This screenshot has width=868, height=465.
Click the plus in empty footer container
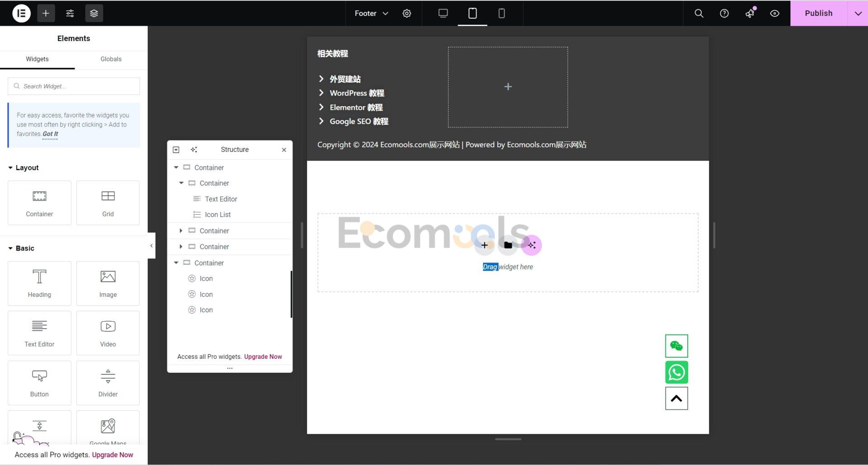pos(508,86)
